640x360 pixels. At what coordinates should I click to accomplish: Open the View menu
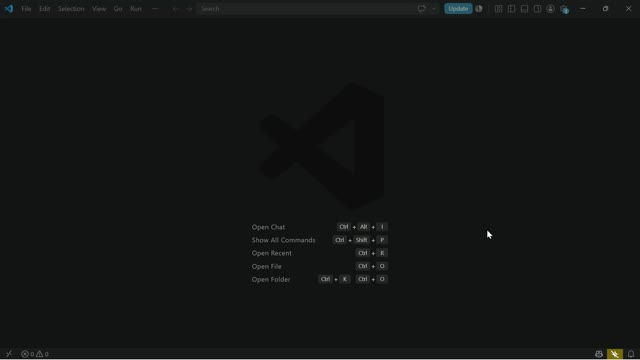point(99,9)
